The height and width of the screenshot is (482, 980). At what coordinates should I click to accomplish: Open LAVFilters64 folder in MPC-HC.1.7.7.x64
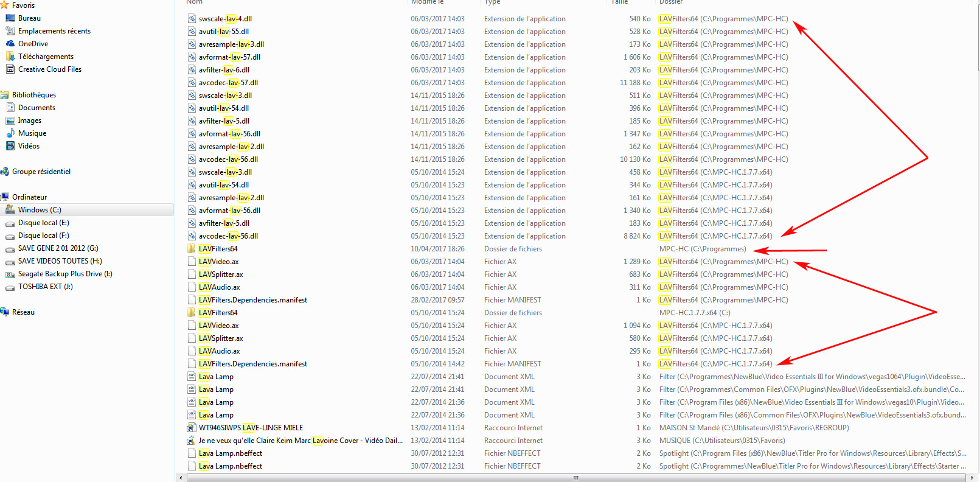(218, 313)
